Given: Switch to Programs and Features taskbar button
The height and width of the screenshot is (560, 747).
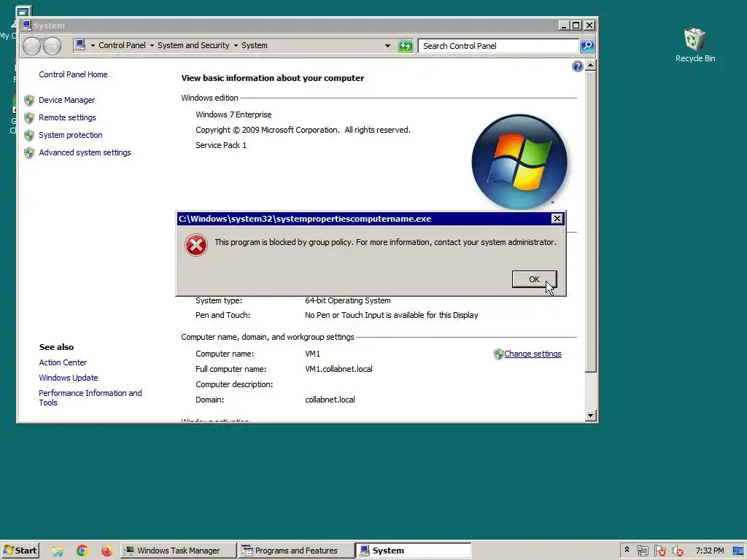Looking at the screenshot, I should [x=296, y=551].
